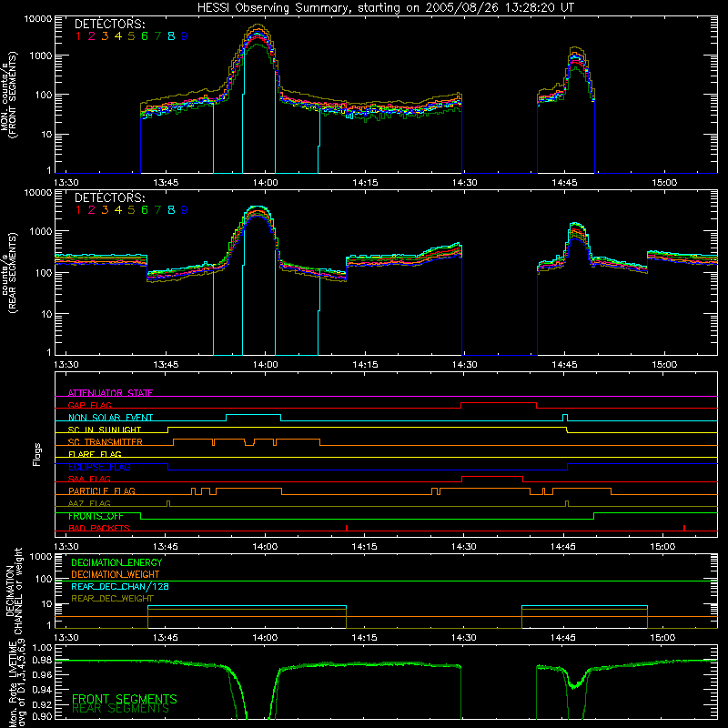This screenshot has width=728, height=728.
Task: Select cyan detector 8 in rear segments legend
Action: coord(171,210)
